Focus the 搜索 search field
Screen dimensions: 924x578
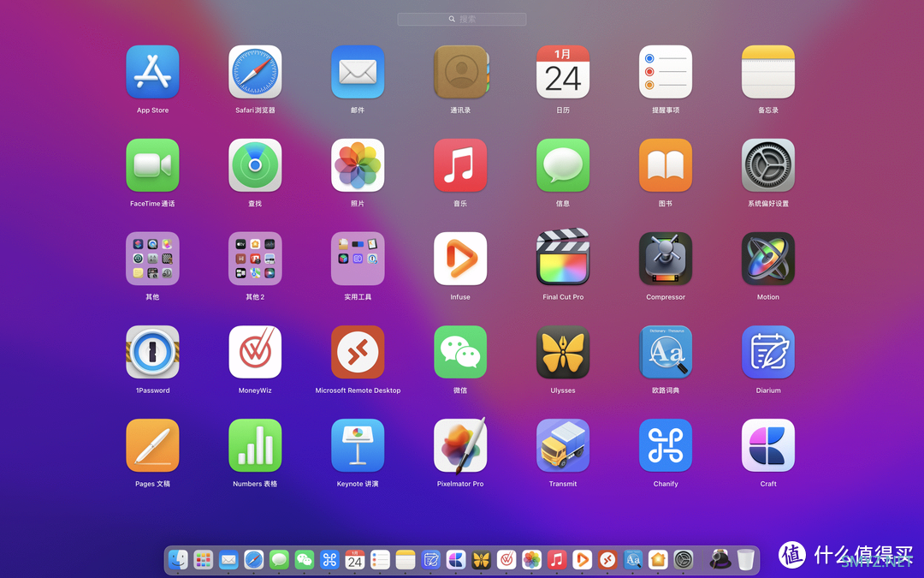click(462, 19)
